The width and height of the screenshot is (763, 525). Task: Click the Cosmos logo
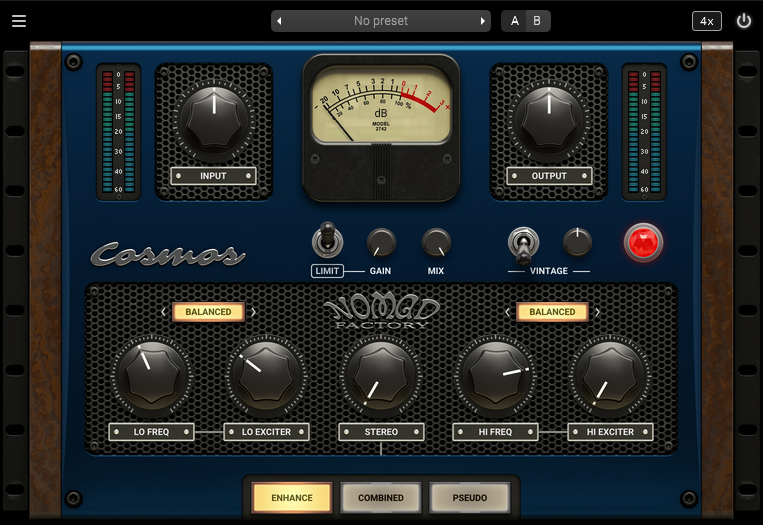[168, 254]
